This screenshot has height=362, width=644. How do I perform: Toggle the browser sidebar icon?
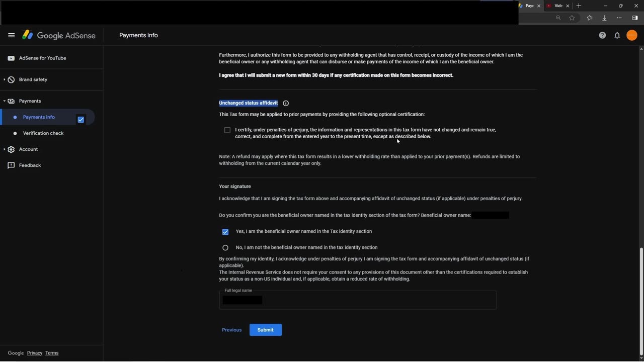coord(635,18)
